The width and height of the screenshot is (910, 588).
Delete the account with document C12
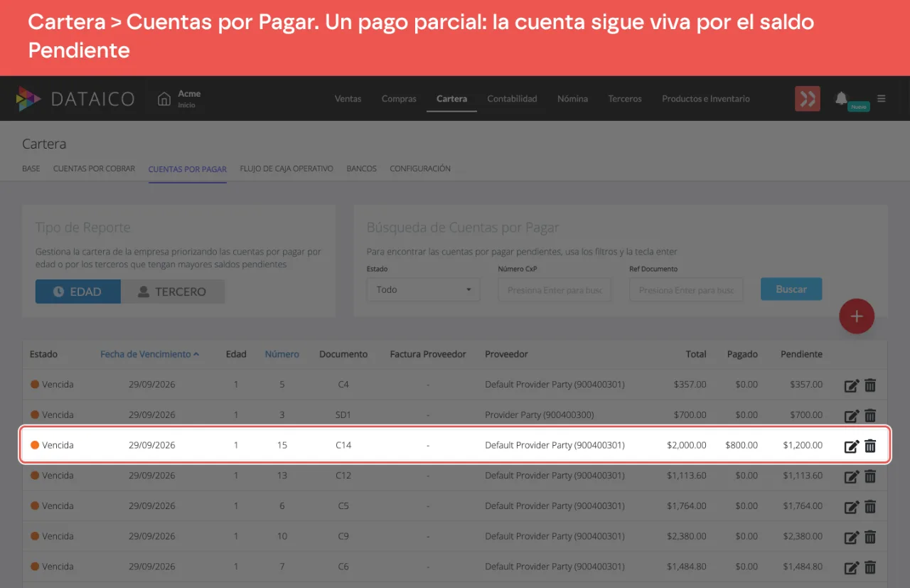coord(870,476)
